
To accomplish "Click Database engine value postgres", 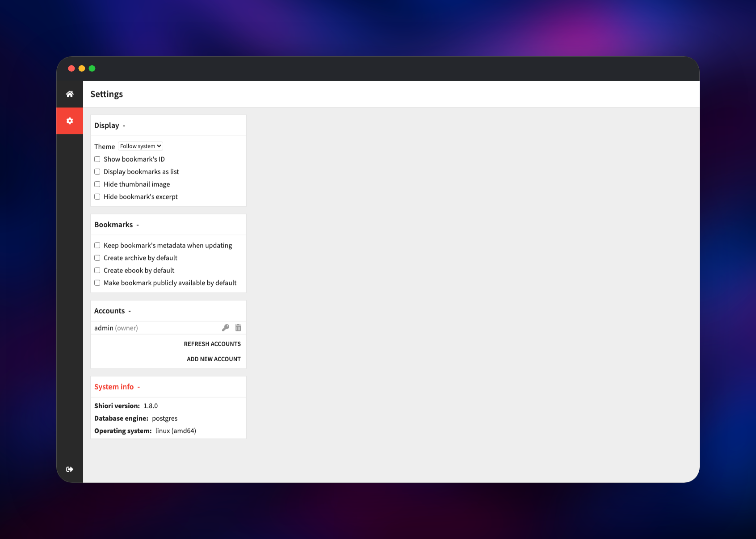I will pos(165,419).
